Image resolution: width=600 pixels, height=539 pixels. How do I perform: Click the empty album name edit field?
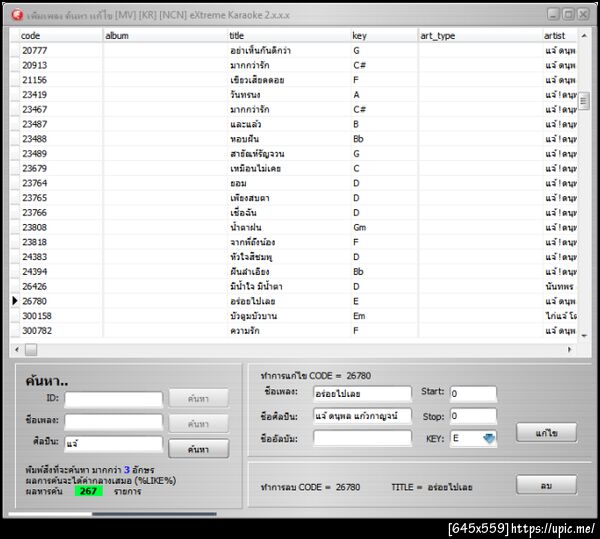tap(362, 438)
